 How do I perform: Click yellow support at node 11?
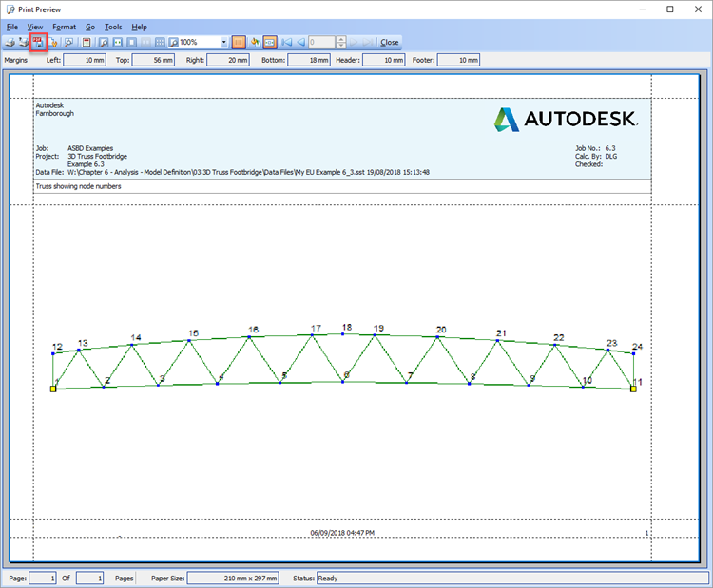[633, 389]
